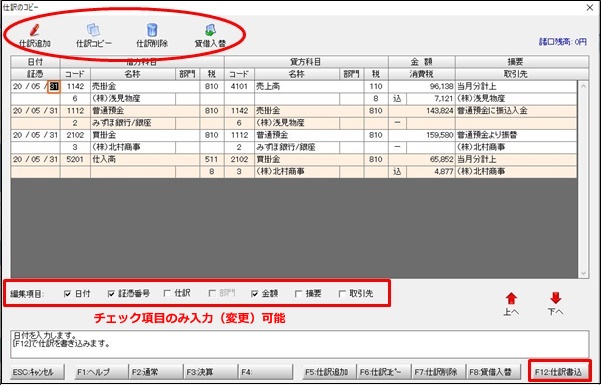Move row up with 上へ arrow
The height and width of the screenshot is (385, 601).
click(x=511, y=299)
